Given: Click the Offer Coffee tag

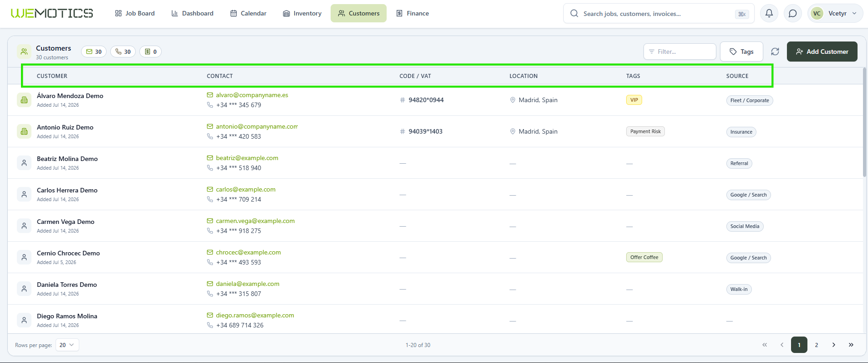Looking at the screenshot, I should coord(644,257).
